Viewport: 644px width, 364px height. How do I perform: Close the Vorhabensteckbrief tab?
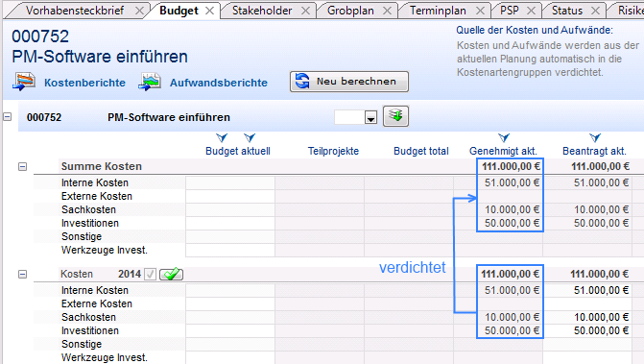(x=139, y=11)
